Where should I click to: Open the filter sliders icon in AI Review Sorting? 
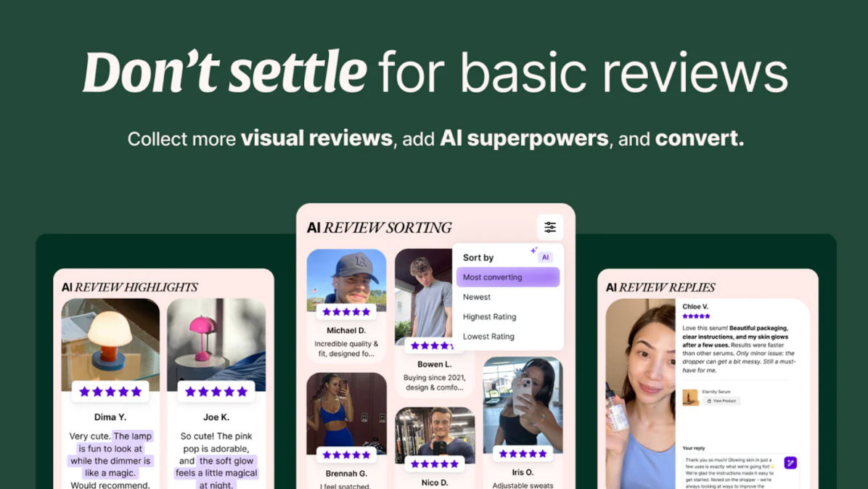(549, 227)
